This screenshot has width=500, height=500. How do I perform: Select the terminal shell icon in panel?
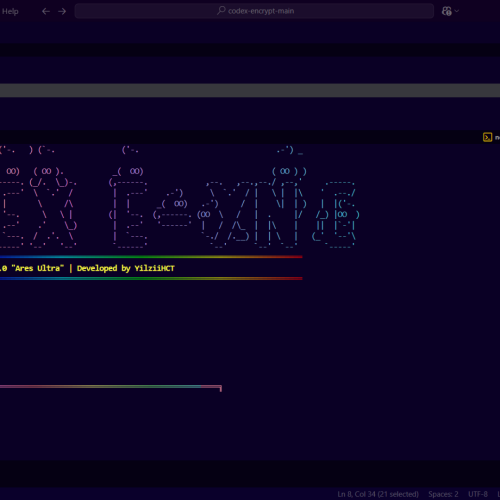coord(487,137)
